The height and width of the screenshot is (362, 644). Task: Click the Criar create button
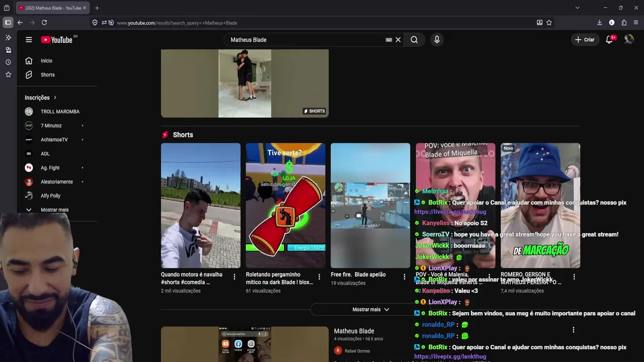(x=585, y=40)
